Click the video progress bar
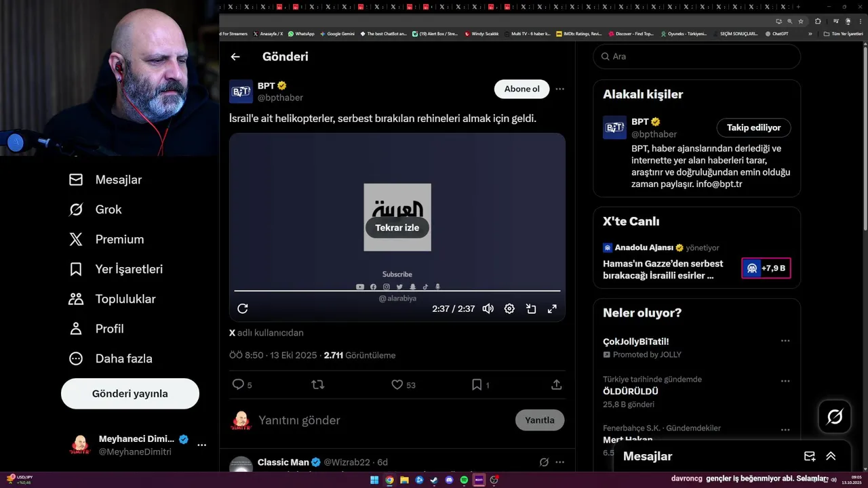The height and width of the screenshot is (488, 868). (397, 291)
